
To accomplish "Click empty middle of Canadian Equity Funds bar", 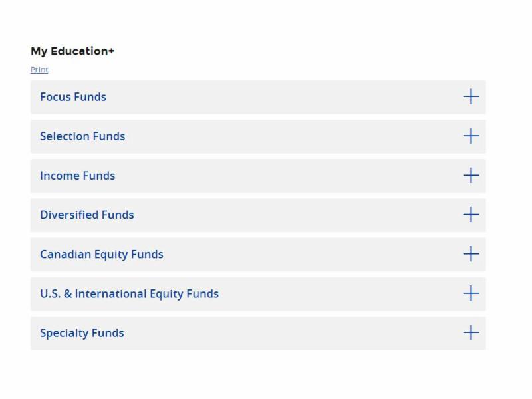I will point(299,254).
